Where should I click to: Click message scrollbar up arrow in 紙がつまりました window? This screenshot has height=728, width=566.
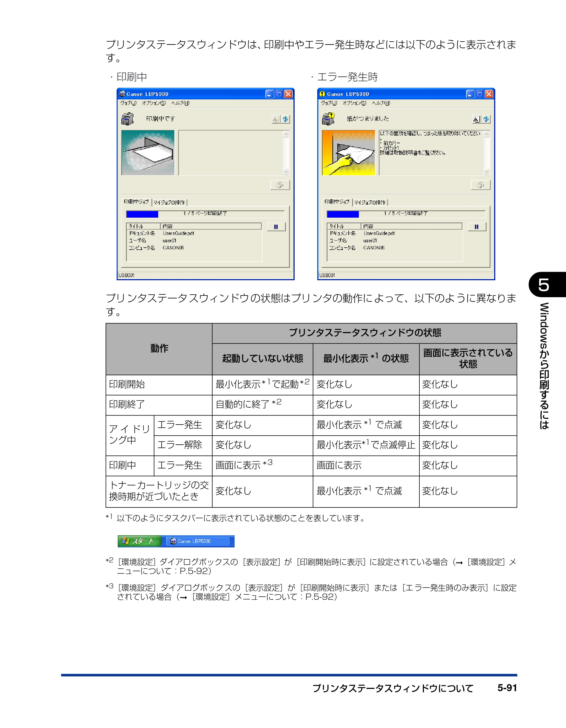point(487,134)
